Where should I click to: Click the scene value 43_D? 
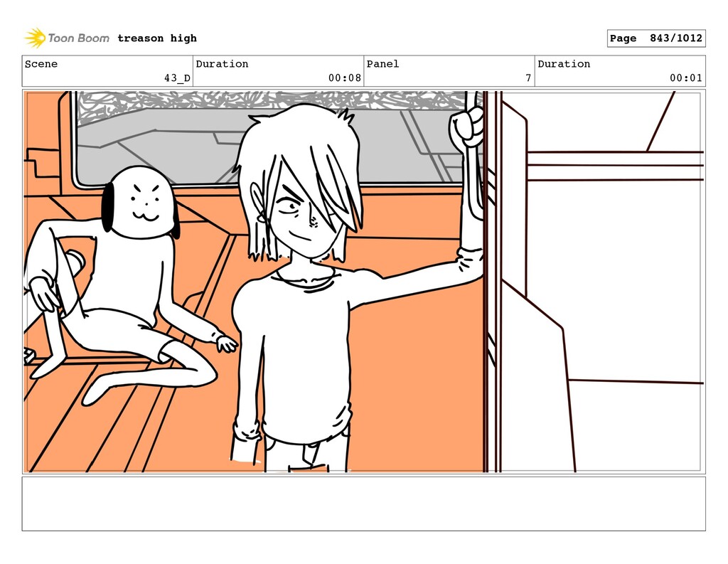pyautogui.click(x=177, y=78)
